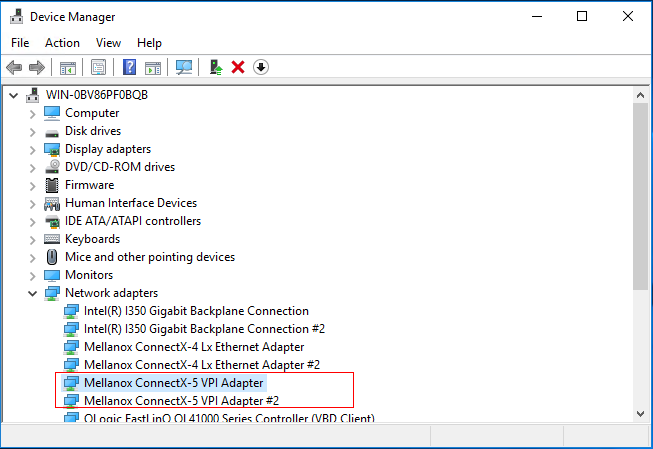Scan for hardware changes icon
Viewport: 653px width, 449px height.
[184, 67]
